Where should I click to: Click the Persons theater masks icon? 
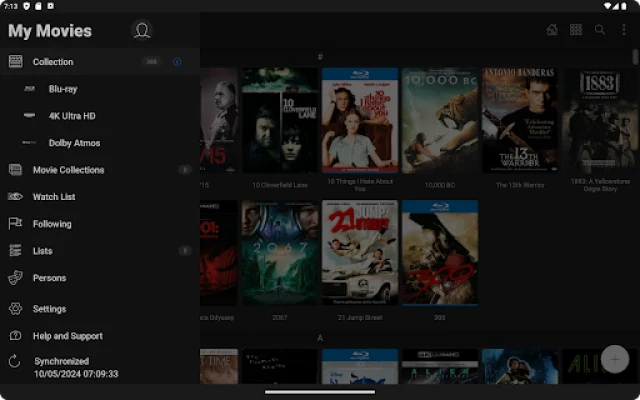pyautogui.click(x=16, y=278)
